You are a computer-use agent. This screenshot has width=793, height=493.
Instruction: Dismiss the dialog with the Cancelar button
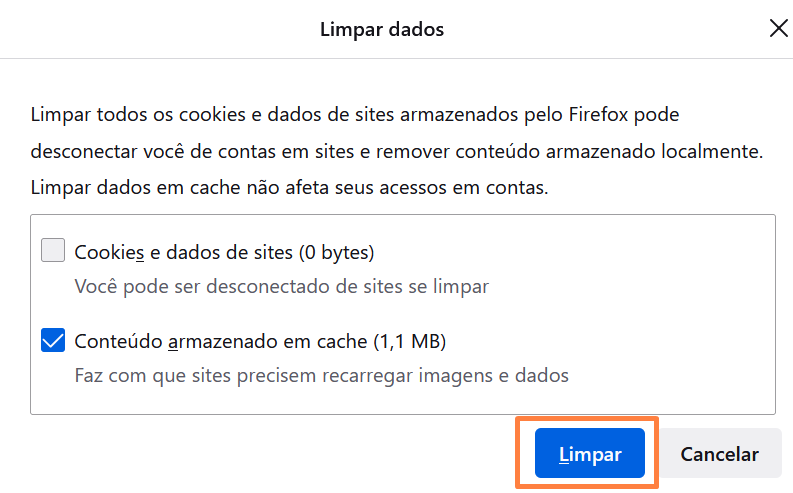pyautogui.click(x=720, y=453)
